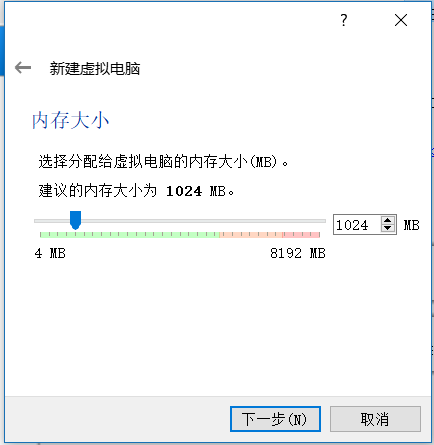Screen dimensions: 434x445
Task: Close the 新建虚拟电脑 wizard window
Action: coord(401,20)
